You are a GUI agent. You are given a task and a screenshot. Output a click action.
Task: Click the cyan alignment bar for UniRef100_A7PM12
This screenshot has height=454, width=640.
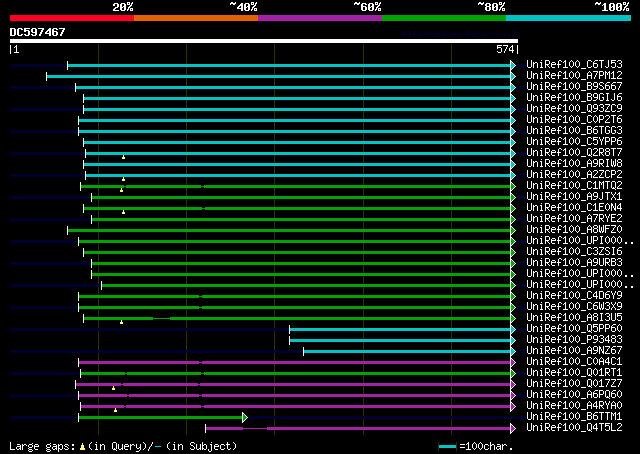point(279,76)
